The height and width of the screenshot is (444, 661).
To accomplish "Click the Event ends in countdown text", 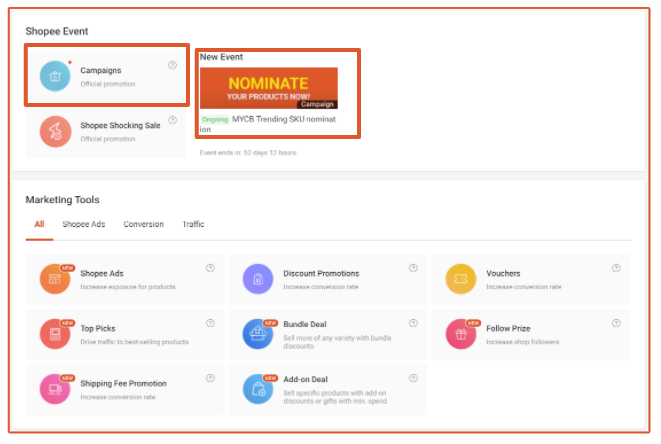I will [x=248, y=153].
